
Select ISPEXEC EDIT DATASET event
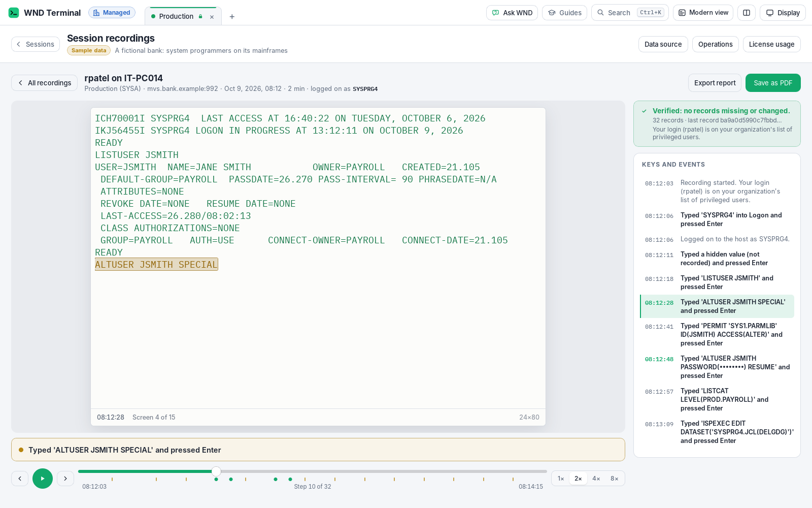(x=717, y=432)
